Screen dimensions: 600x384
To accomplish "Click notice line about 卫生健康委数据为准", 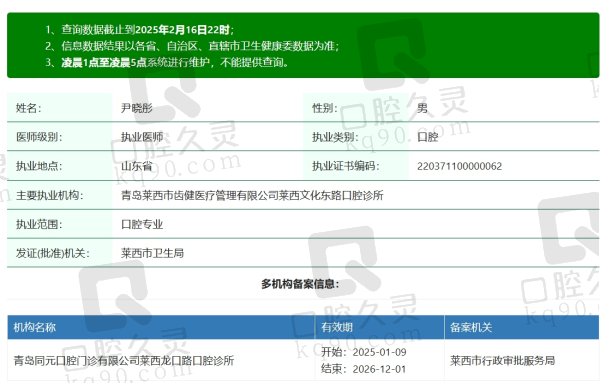I will point(192,46).
